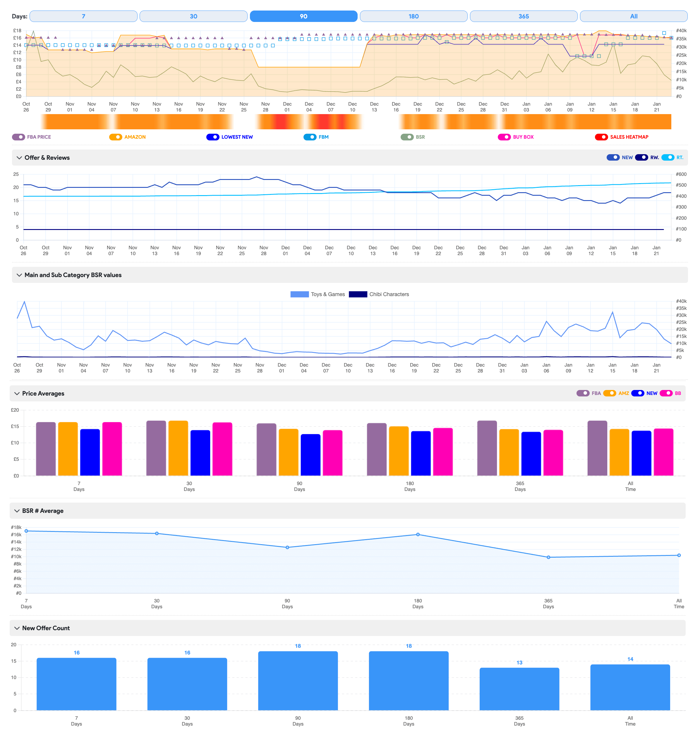Click the 90 Days offer count bar
700x732 pixels.
[x=298, y=681]
